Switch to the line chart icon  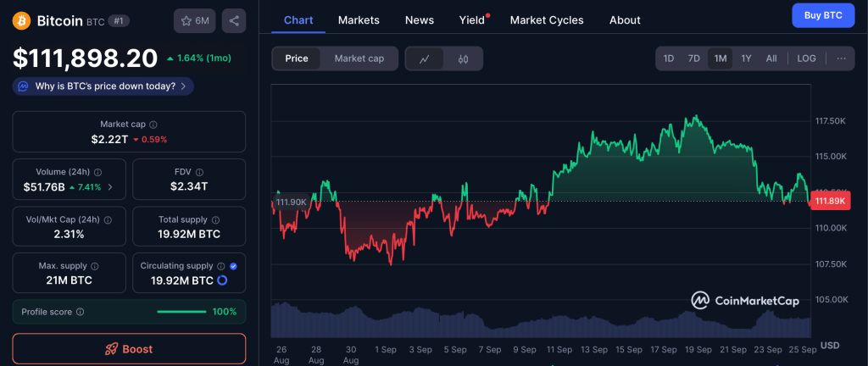pyautogui.click(x=425, y=58)
